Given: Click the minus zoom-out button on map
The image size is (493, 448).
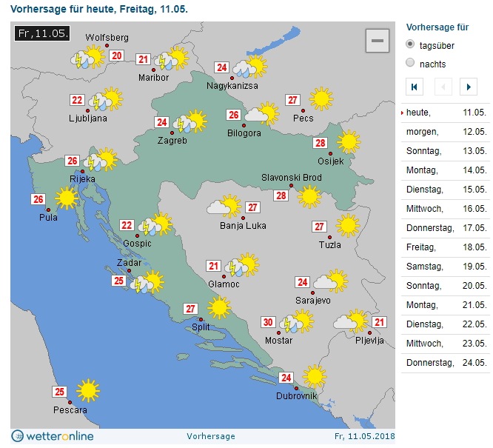Looking at the screenshot, I should click(377, 41).
